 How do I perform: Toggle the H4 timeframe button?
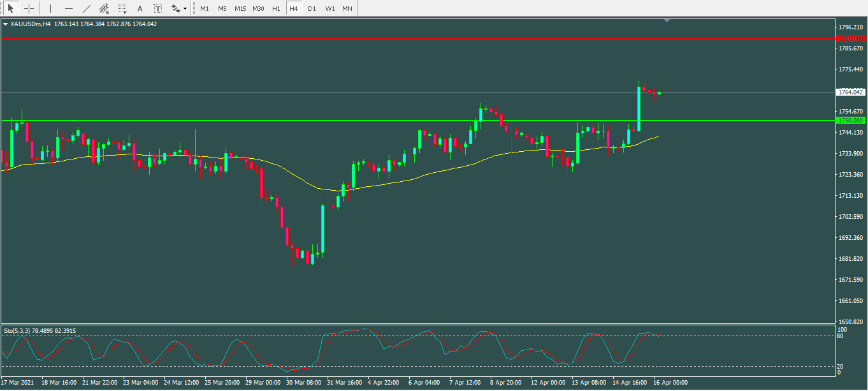293,8
